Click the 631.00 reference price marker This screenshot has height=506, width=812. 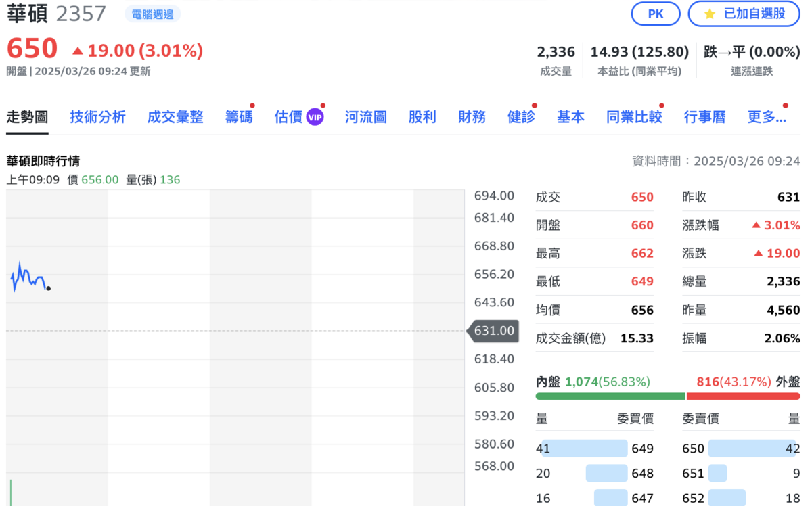pos(493,331)
